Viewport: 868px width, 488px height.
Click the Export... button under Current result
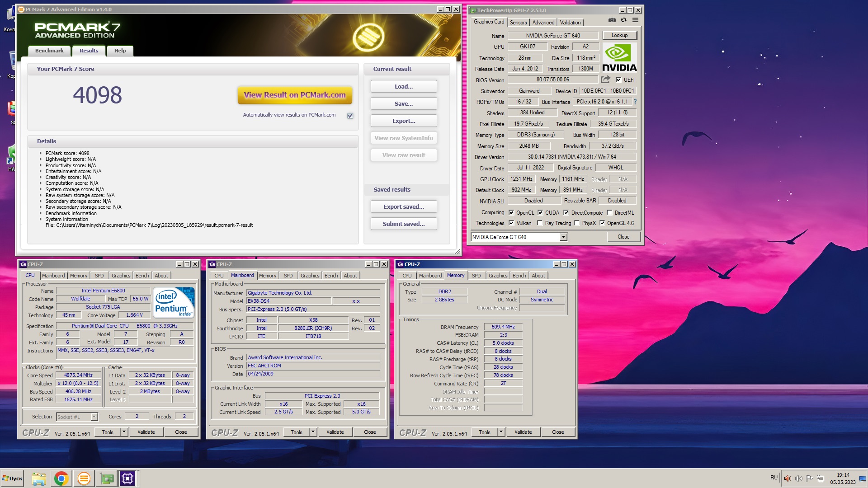tap(404, 121)
